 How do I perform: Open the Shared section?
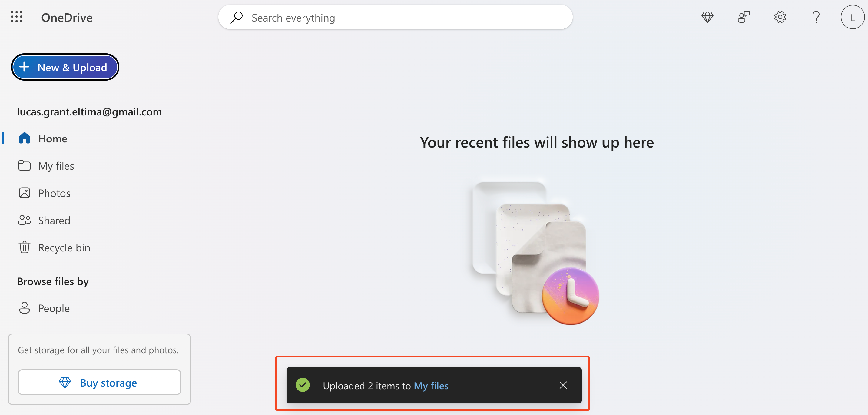click(x=54, y=220)
